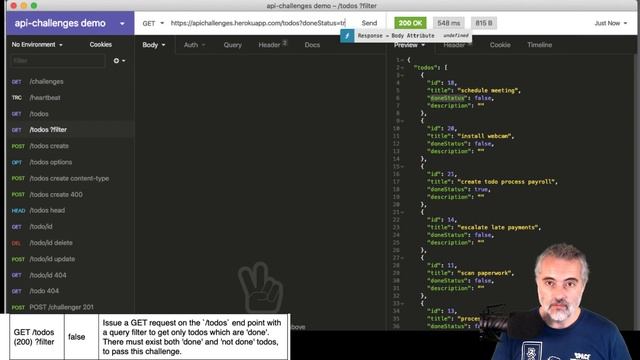Open the Cookies manager

[x=101, y=44]
